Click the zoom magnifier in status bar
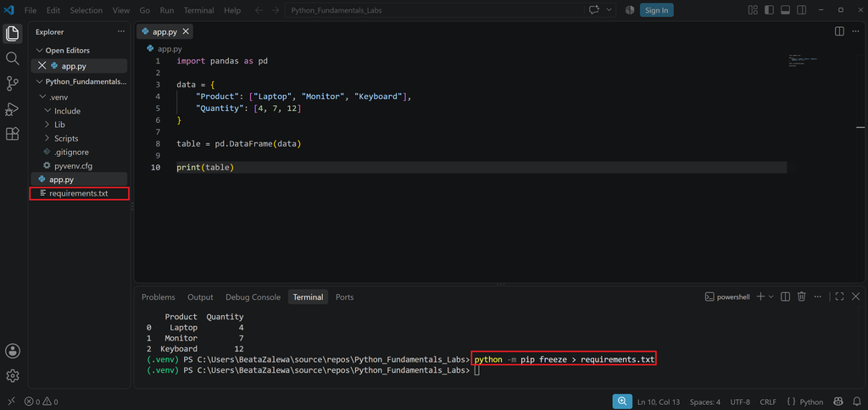The image size is (868, 410). (x=622, y=402)
